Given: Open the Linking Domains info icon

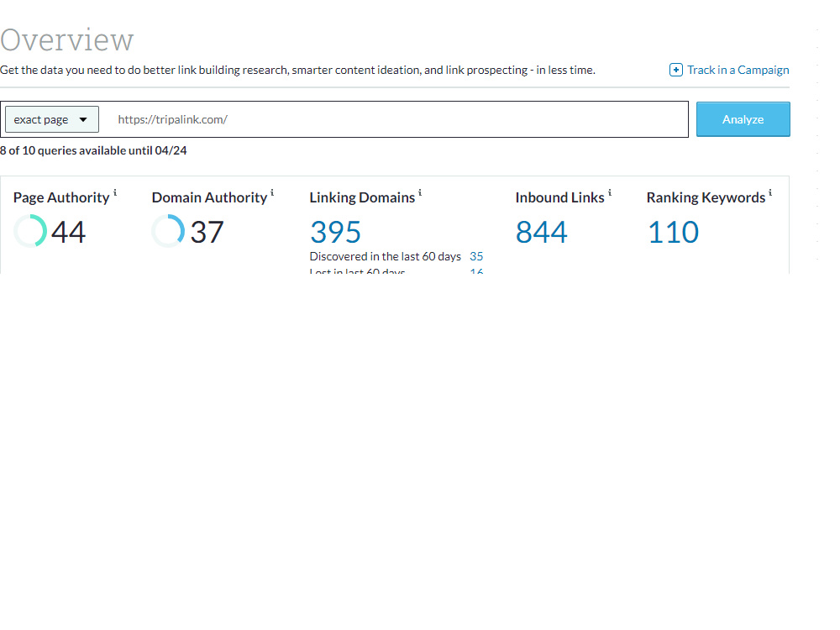Looking at the screenshot, I should tap(420, 192).
